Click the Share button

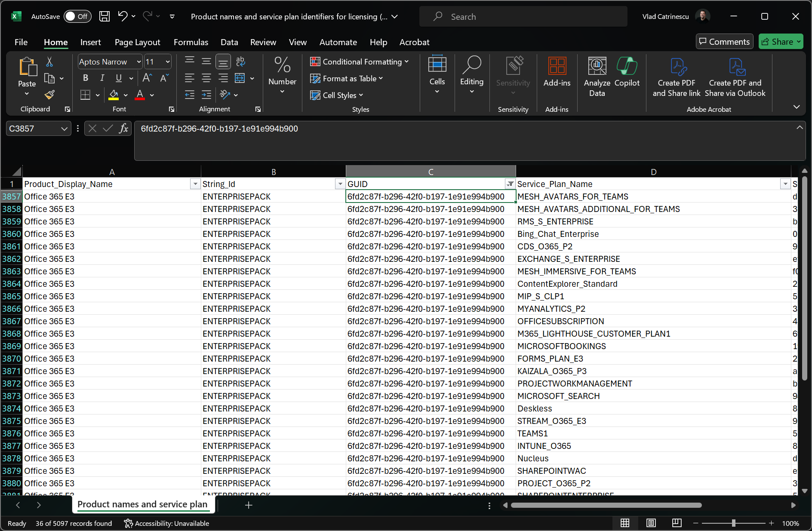pos(781,41)
